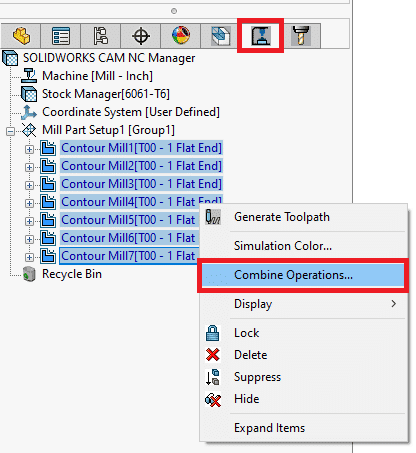
Task: Expand the Contour Mill4 operation
Action: (29, 203)
